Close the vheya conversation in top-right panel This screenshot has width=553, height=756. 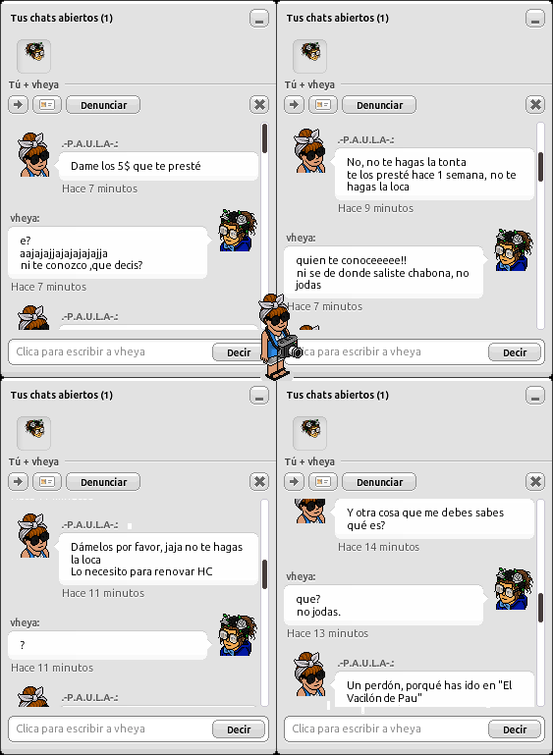535,105
